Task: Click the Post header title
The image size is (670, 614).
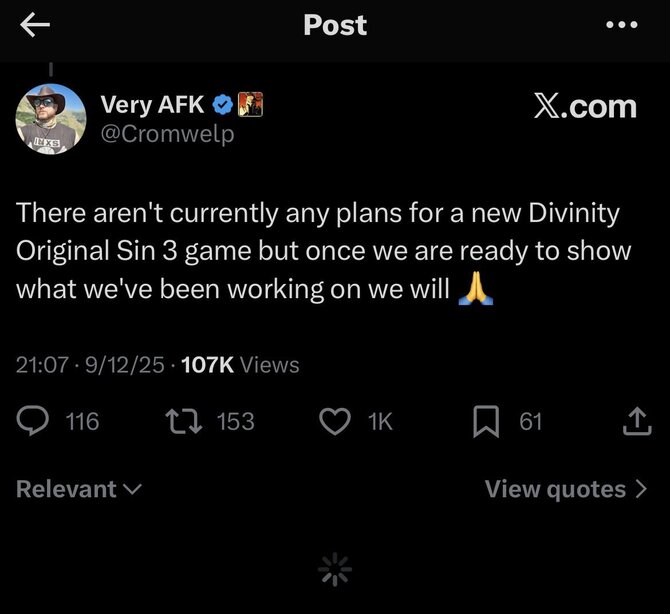Action: pos(335,25)
